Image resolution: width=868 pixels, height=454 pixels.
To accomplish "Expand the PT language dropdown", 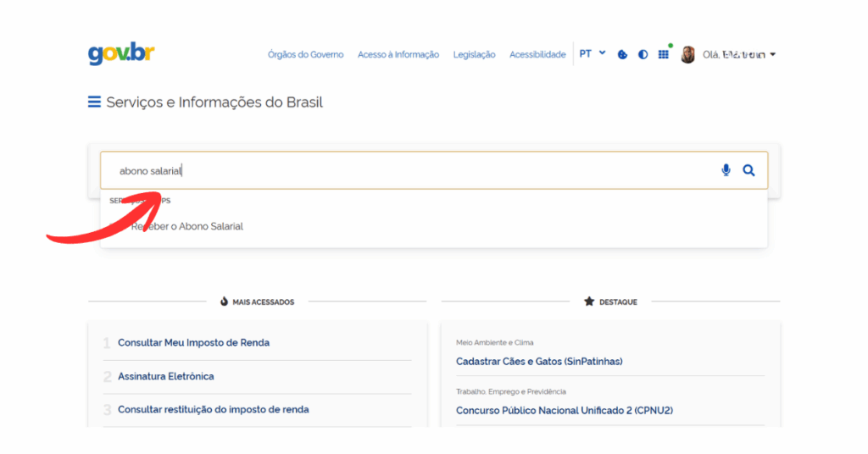I will [592, 53].
